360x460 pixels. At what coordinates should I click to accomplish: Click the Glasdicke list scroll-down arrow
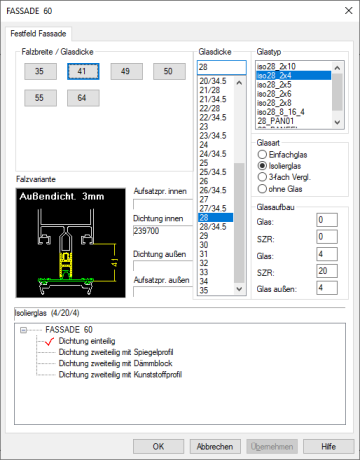coord(239,289)
